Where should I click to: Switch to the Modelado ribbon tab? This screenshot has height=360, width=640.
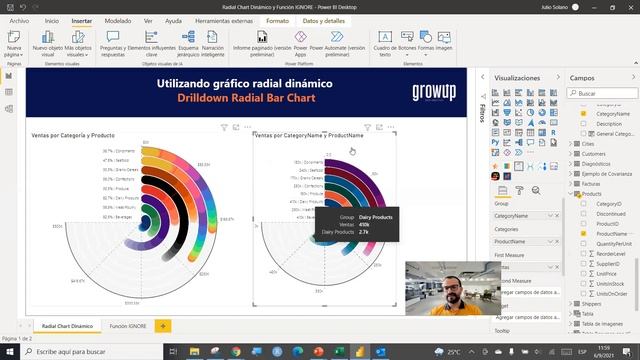118,21
